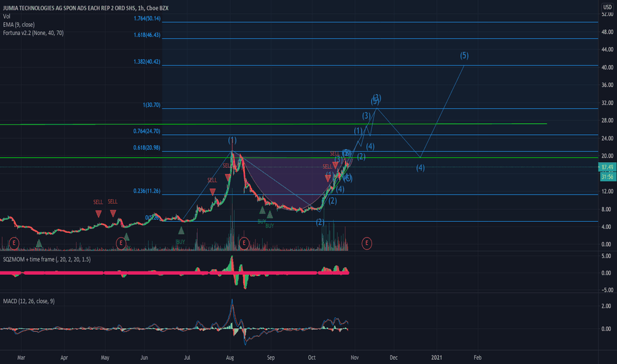Click the 12.00 price axis label
The height and width of the screenshot is (364, 617).
coord(607,192)
